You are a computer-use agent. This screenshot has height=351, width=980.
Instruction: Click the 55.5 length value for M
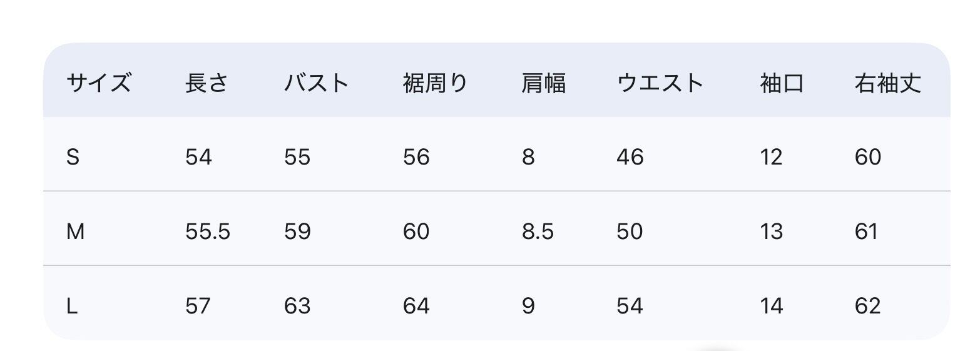pyautogui.click(x=208, y=232)
